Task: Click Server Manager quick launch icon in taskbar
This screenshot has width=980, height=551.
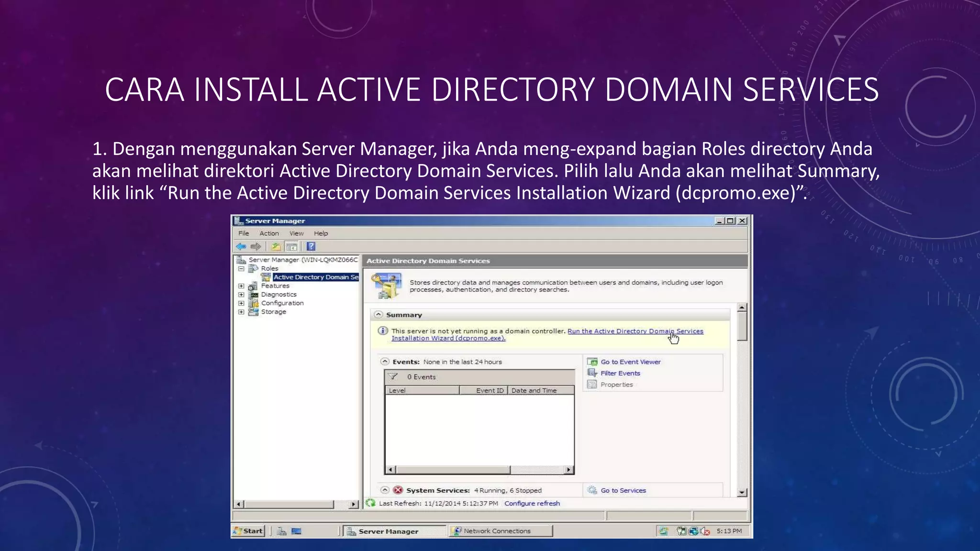Action: click(282, 531)
